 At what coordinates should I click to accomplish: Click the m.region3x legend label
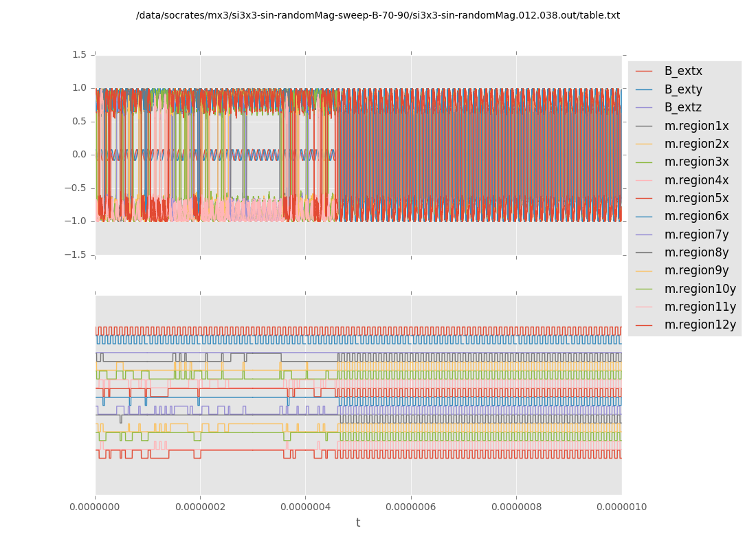(x=696, y=162)
